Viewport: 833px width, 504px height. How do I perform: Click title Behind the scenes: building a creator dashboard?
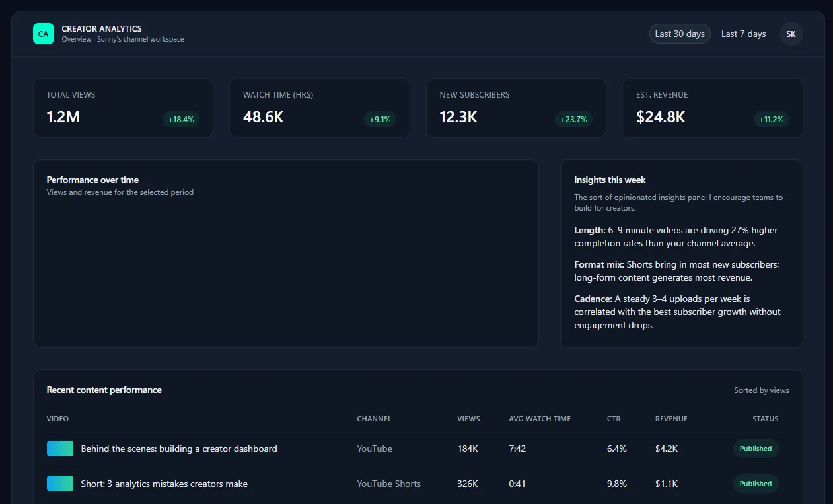tap(179, 449)
